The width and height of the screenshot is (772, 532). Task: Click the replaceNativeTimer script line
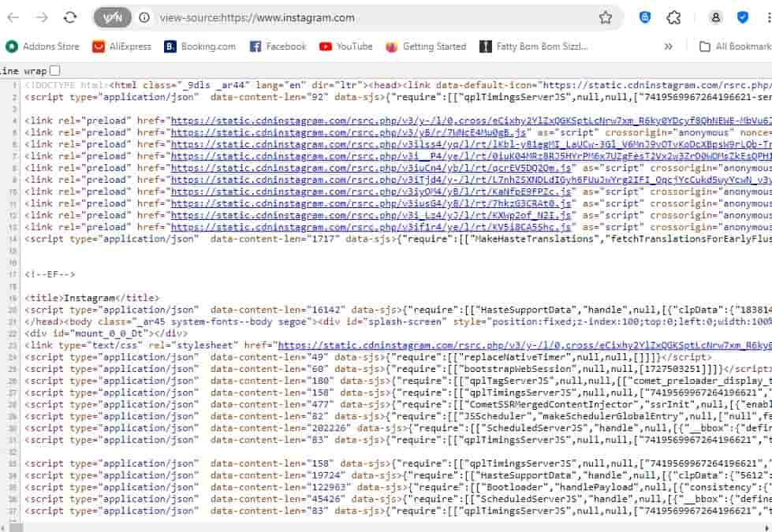point(368,357)
